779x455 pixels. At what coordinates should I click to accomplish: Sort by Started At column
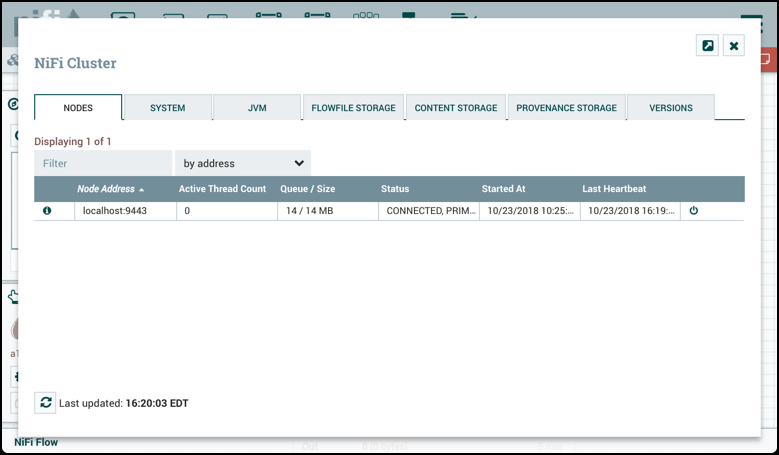point(503,189)
